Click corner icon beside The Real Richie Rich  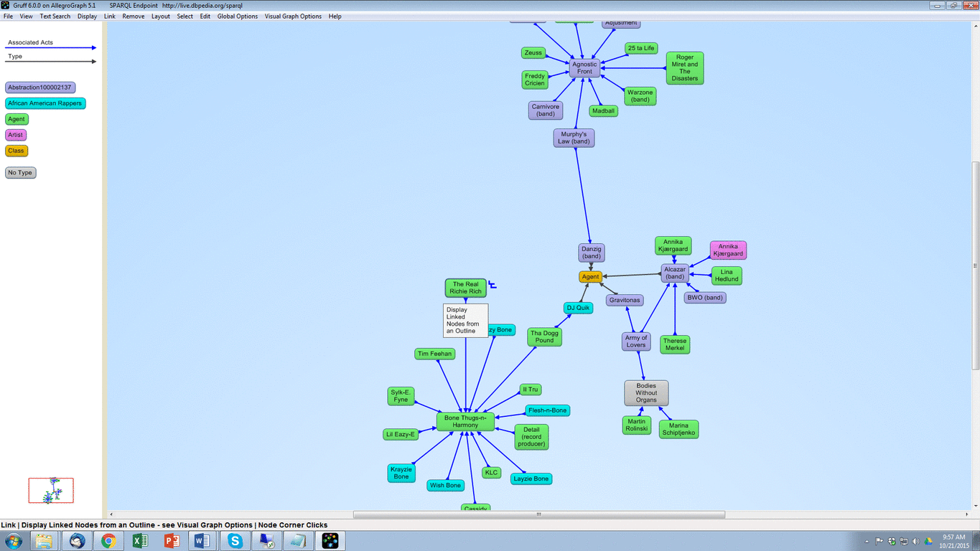point(493,286)
